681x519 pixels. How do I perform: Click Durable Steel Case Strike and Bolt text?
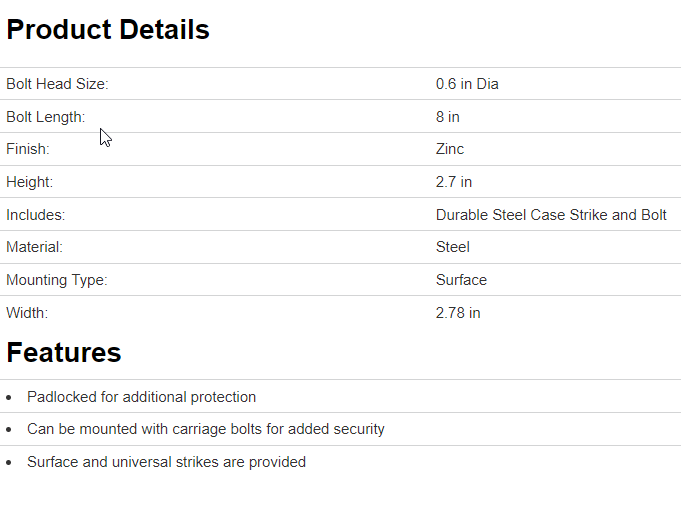coord(551,215)
